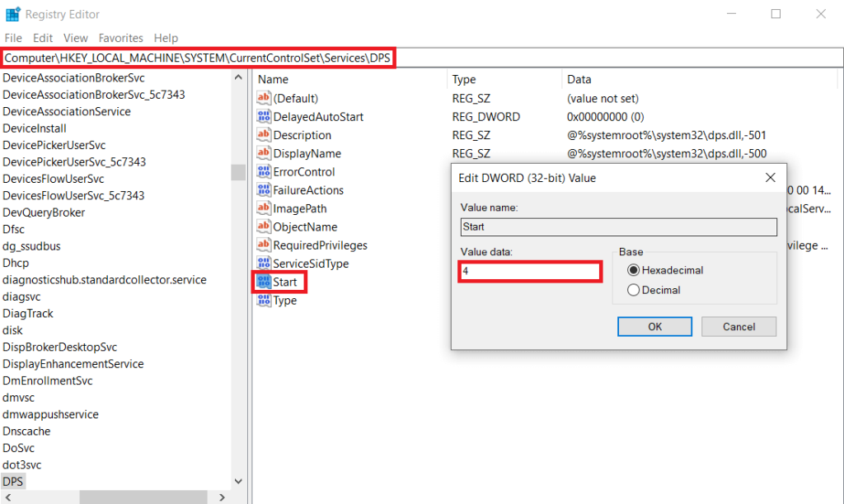Screen dimensions: 844x504
Task: Select the DisplayEnhancementService key
Action: (73, 364)
